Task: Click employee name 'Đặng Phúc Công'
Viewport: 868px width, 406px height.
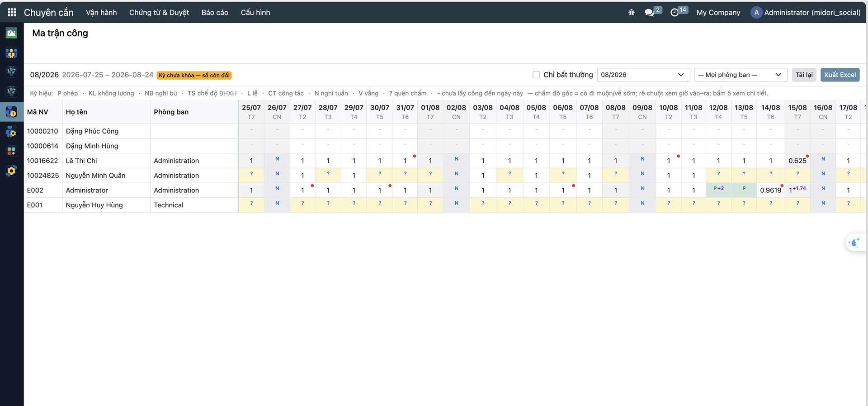Action: click(92, 131)
